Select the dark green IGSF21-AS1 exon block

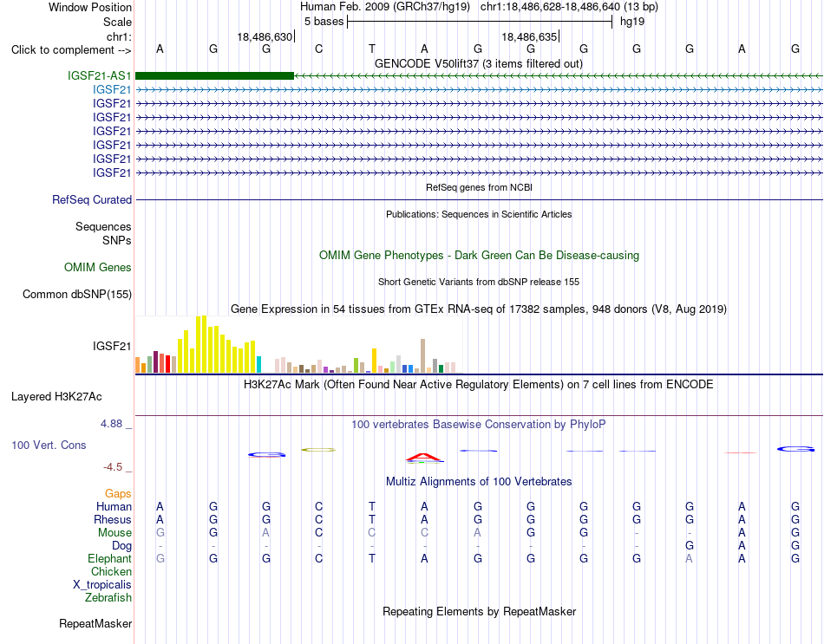coord(214,75)
